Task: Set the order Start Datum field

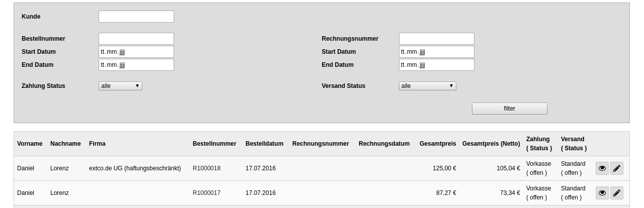Action: pos(136,52)
